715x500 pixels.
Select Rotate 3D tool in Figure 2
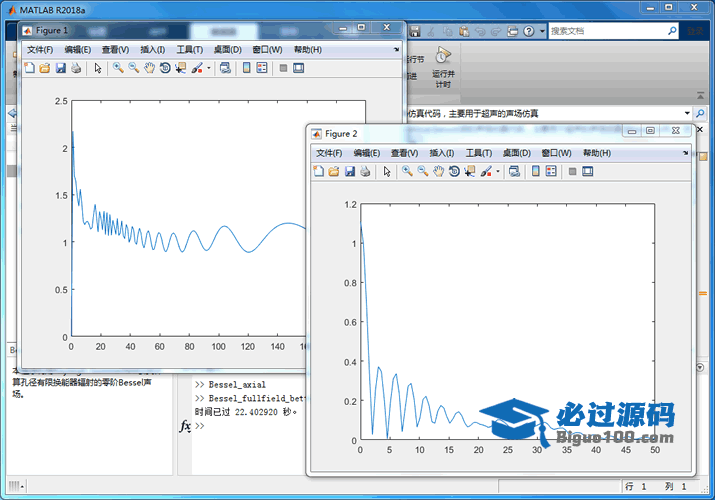(454, 171)
